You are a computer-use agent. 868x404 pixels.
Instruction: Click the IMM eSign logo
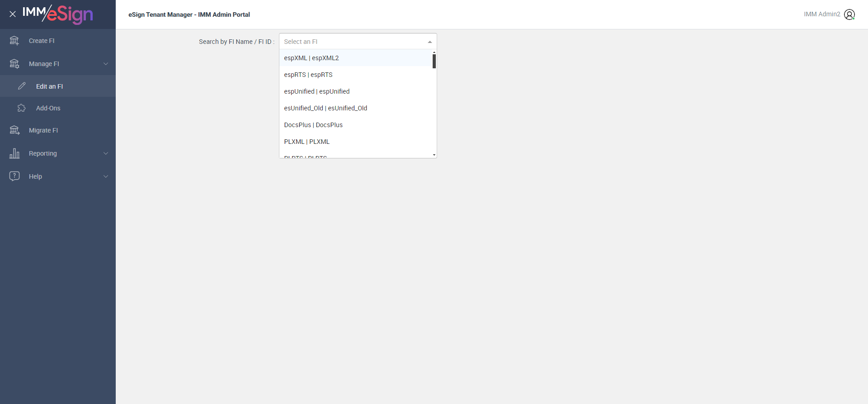[58, 14]
